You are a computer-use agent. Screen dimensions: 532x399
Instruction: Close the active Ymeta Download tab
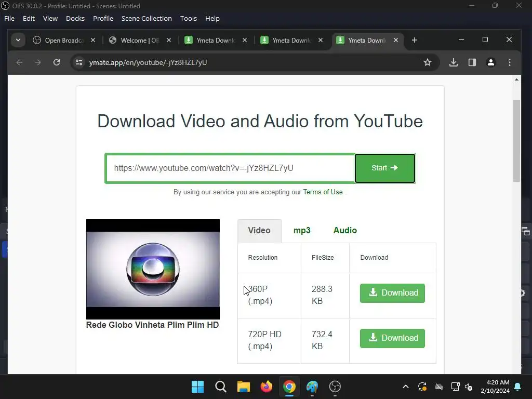(x=395, y=40)
